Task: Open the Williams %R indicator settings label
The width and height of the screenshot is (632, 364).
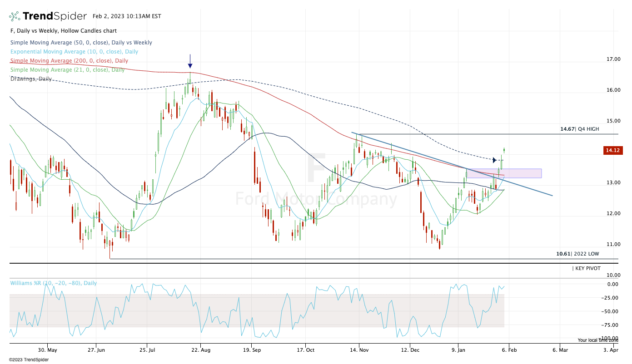Action: (54, 283)
